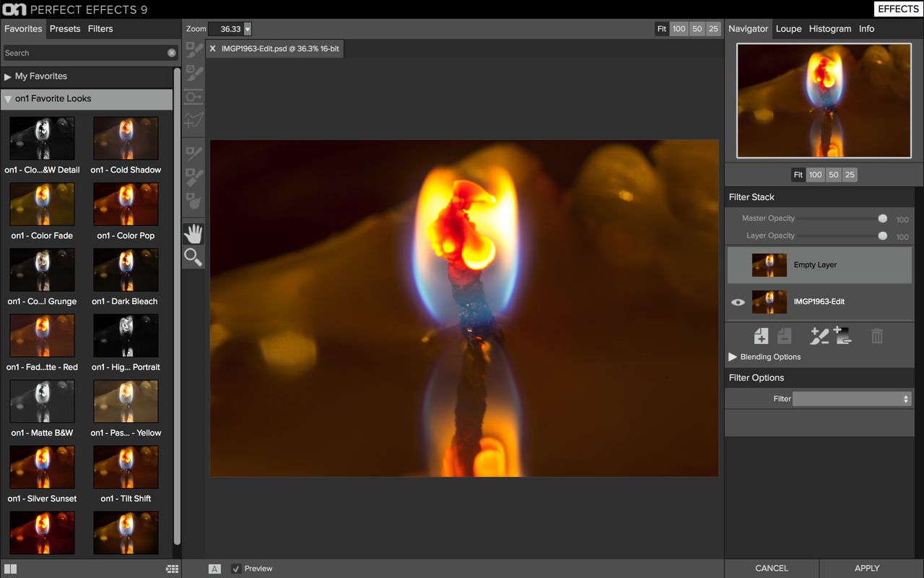Screen dimensions: 924x578
Task: Expand Blending Options
Action: coord(733,357)
